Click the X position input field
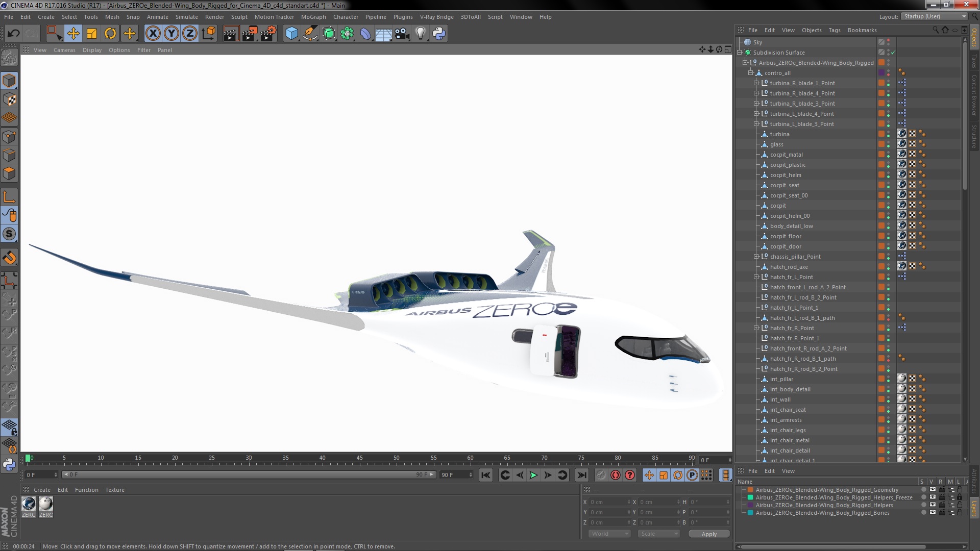 coord(609,502)
